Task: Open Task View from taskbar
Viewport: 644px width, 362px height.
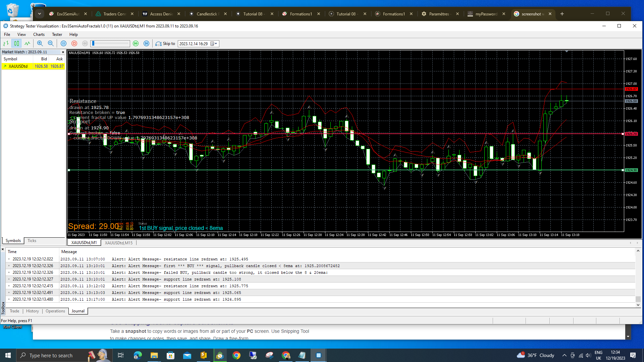Action: point(121,355)
